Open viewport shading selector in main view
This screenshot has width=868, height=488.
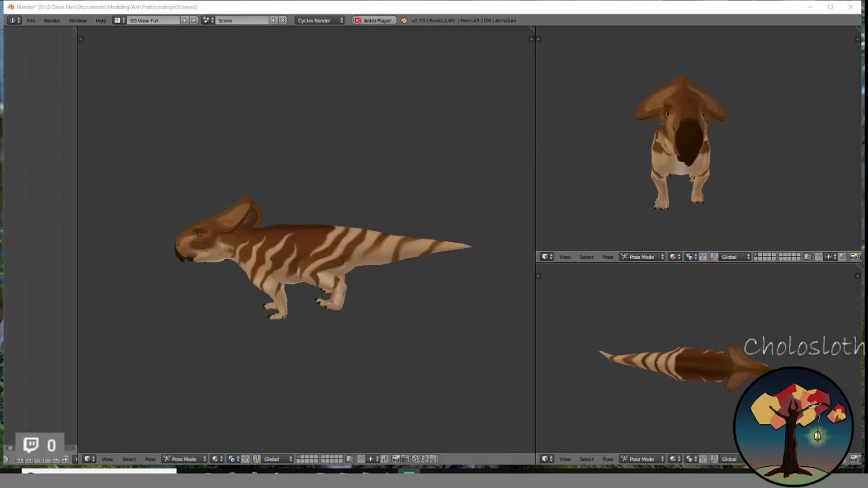(217, 459)
